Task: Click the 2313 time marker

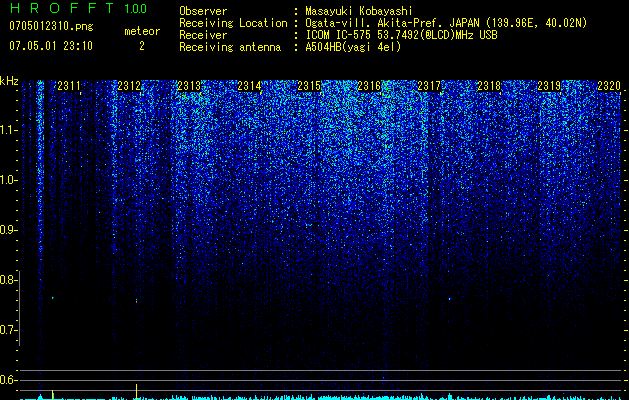Action: pos(189,86)
